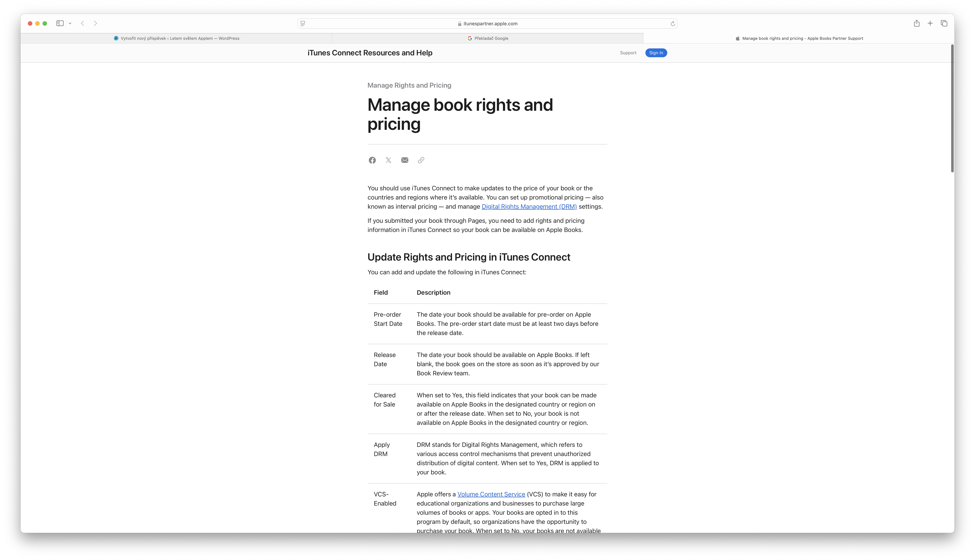Share article by email envelope icon
The image size is (975, 560).
(x=405, y=160)
